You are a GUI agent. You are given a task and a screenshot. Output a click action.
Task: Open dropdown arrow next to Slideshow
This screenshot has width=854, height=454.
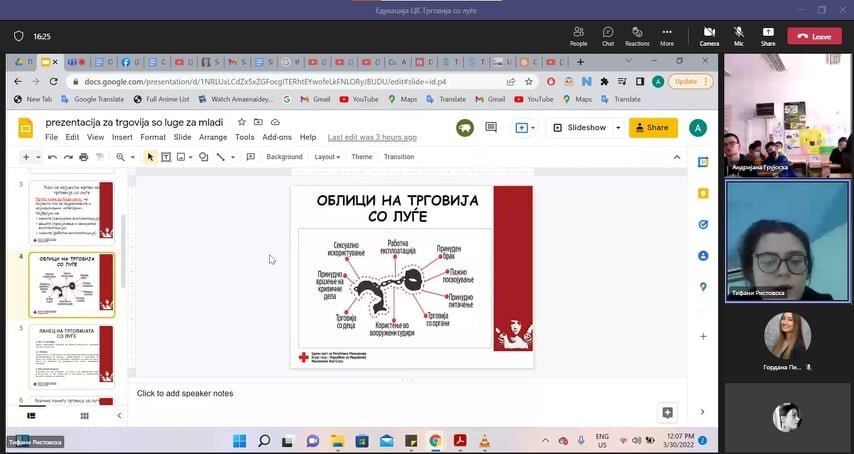(x=618, y=128)
